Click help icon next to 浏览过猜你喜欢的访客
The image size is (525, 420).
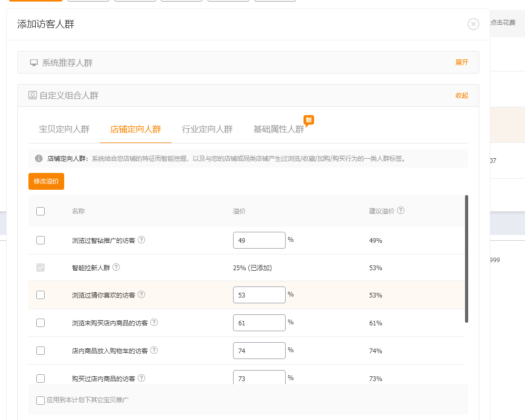click(142, 295)
